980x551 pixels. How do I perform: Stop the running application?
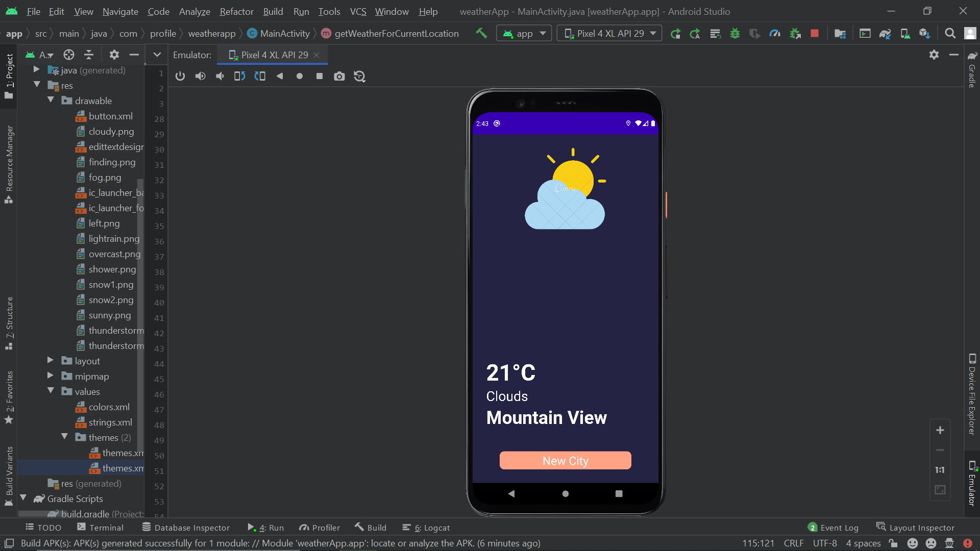coord(815,33)
